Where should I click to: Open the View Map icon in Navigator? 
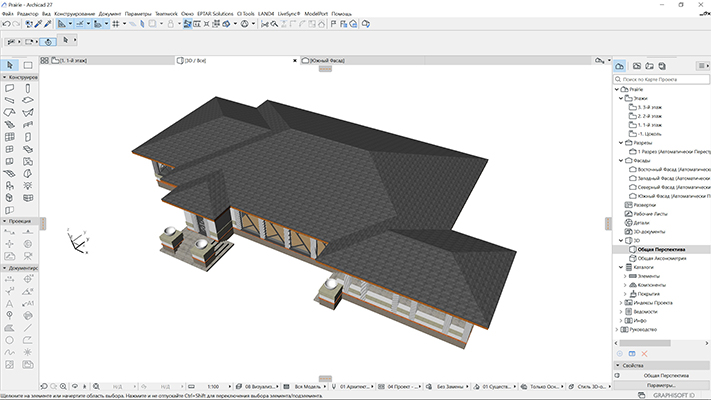(x=636, y=65)
